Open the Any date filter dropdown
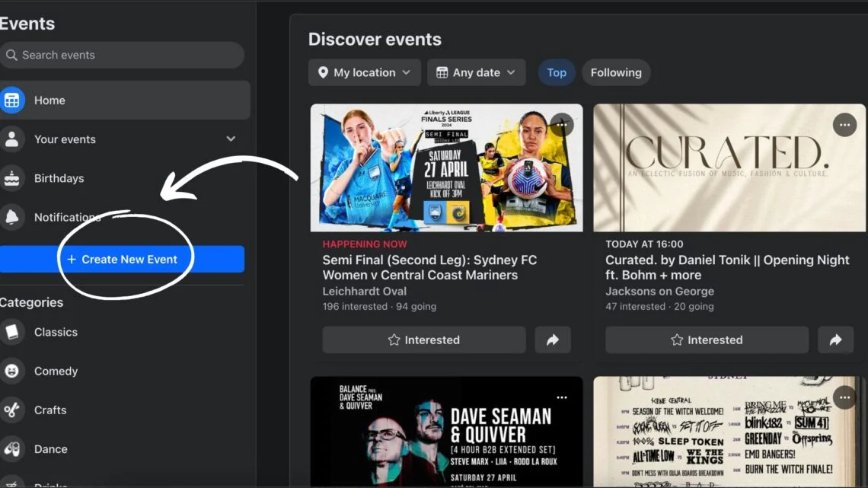This screenshot has height=488, width=868. tap(476, 72)
